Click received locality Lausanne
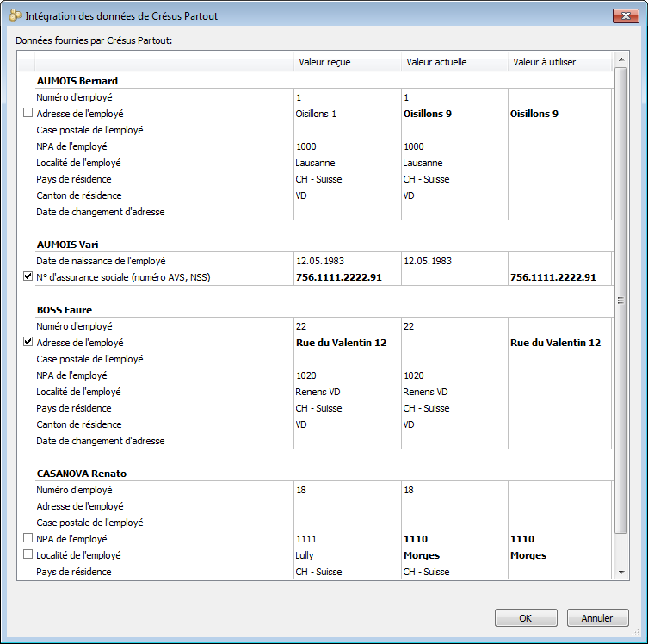Screen dimensions: 648x644 315,163
